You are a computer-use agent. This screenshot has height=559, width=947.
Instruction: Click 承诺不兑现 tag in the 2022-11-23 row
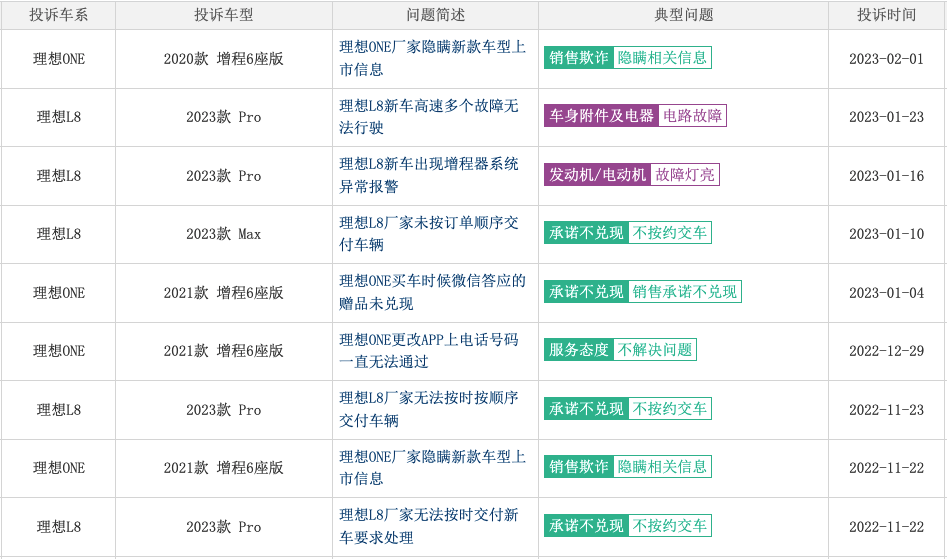tap(586, 409)
